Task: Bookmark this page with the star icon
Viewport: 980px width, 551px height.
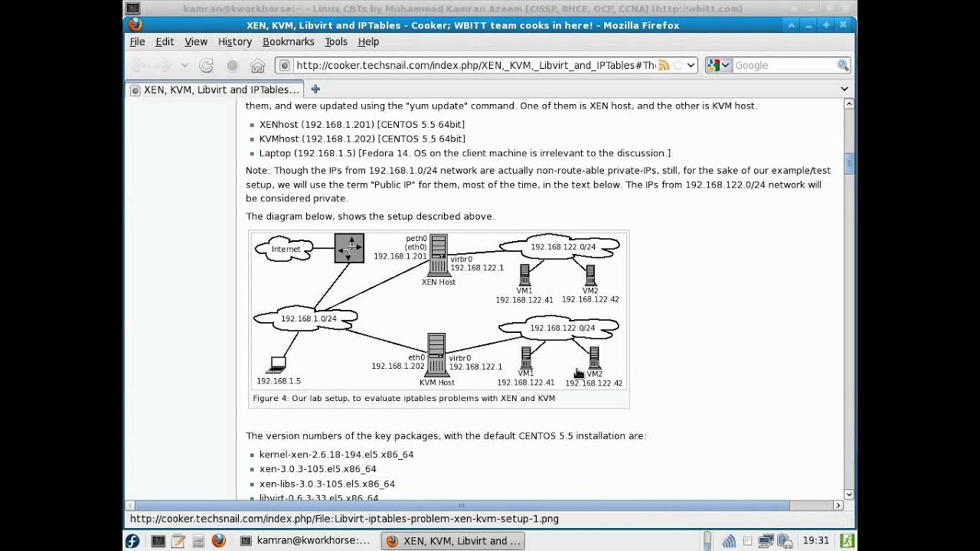Action: tap(677, 66)
